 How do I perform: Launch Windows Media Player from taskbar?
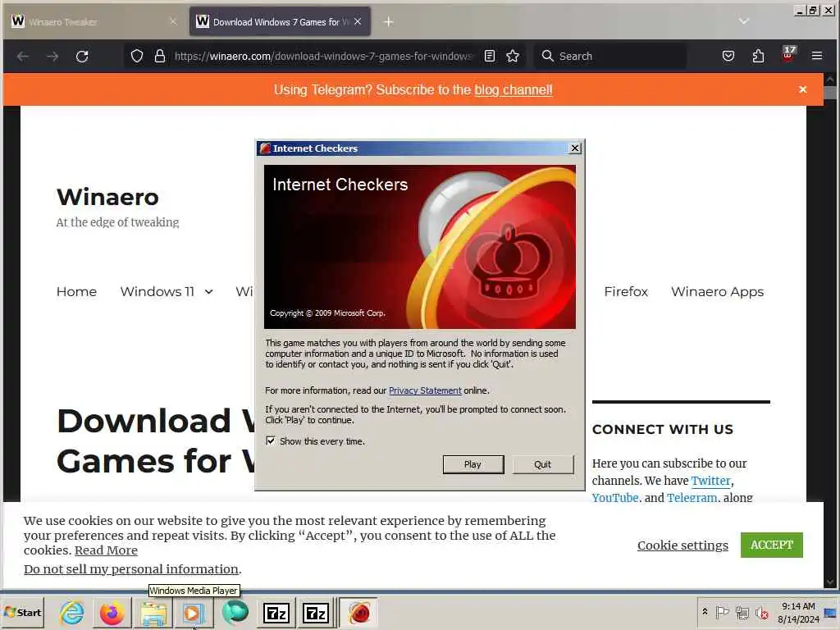pyautogui.click(x=193, y=613)
